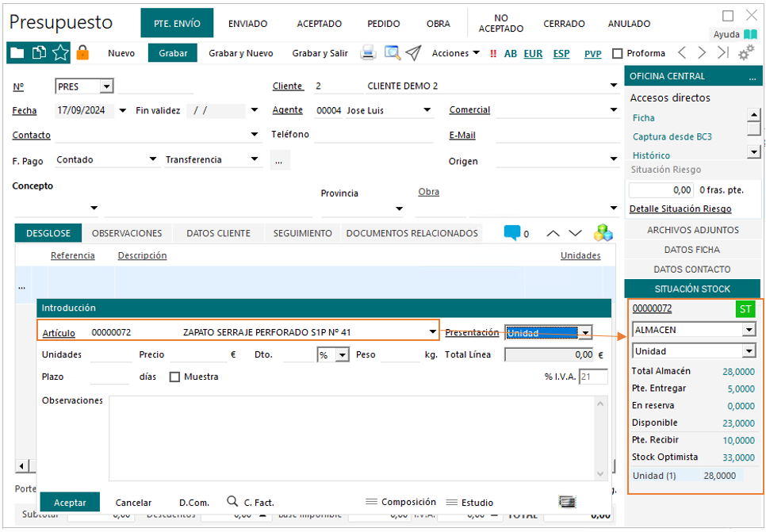Click the green ST stock indicator

pyautogui.click(x=745, y=308)
